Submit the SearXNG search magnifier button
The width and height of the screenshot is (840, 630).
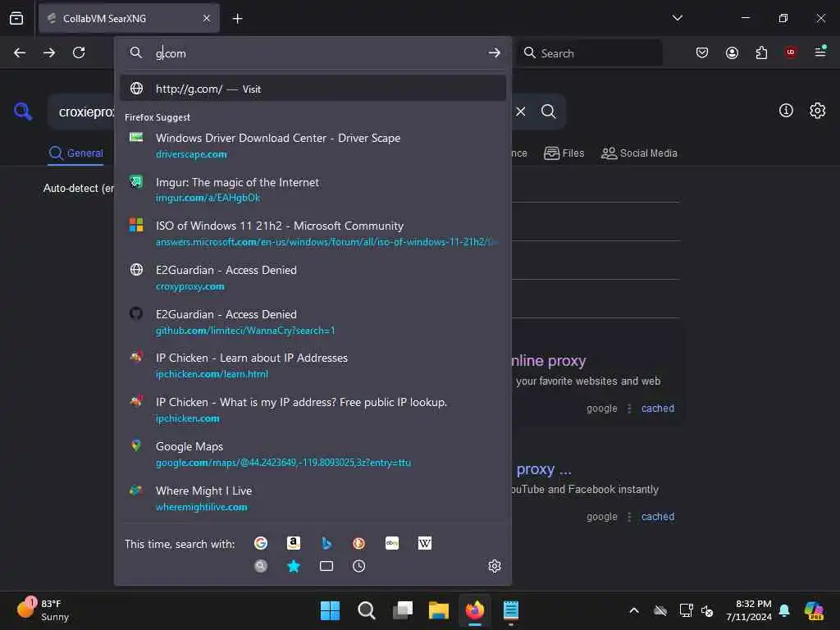(548, 112)
